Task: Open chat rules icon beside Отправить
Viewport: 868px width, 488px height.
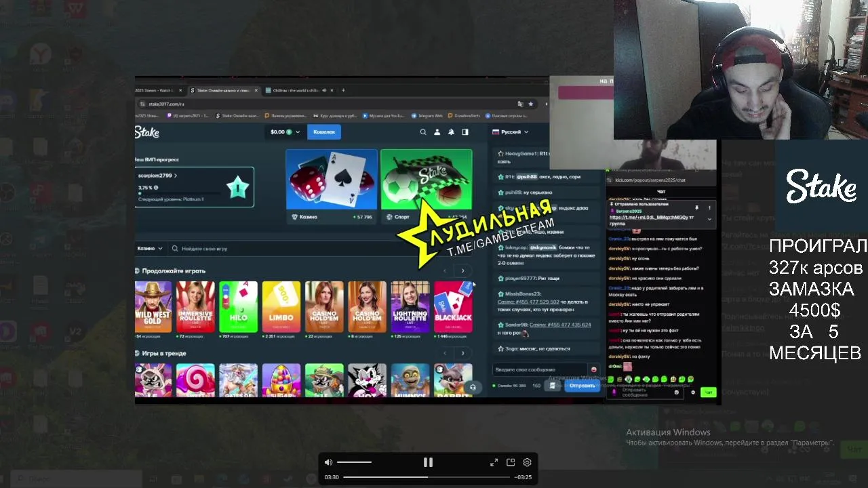Action: 553,386
